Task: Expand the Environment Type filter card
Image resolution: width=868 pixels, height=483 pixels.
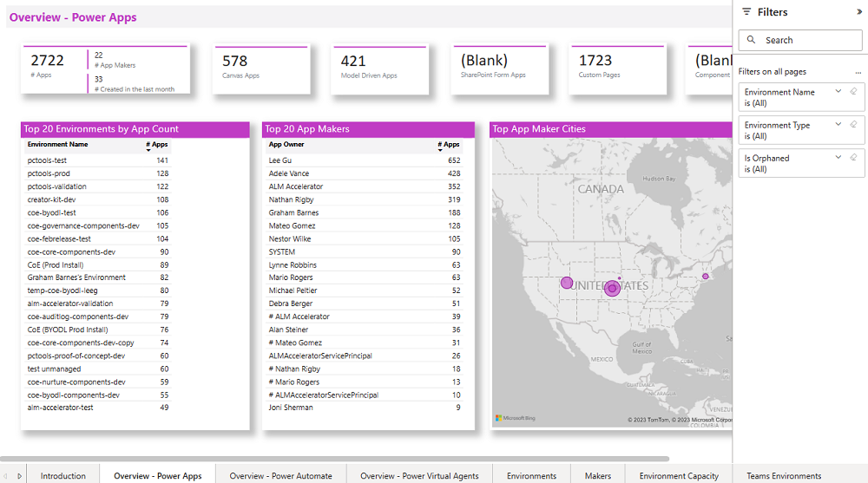Action: coord(838,124)
